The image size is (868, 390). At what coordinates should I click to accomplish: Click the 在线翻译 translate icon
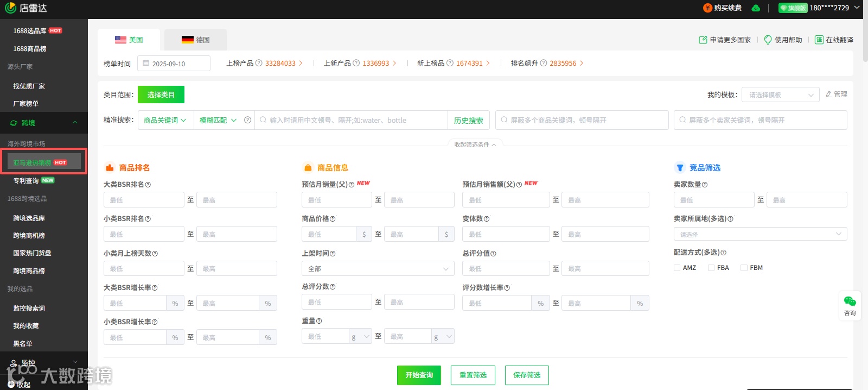pyautogui.click(x=819, y=40)
